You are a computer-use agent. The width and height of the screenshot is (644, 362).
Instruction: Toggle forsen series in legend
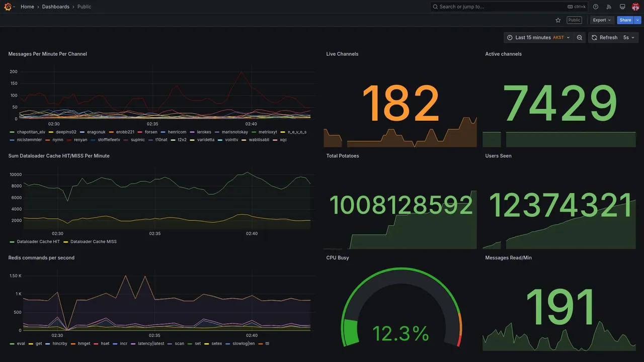click(147, 132)
